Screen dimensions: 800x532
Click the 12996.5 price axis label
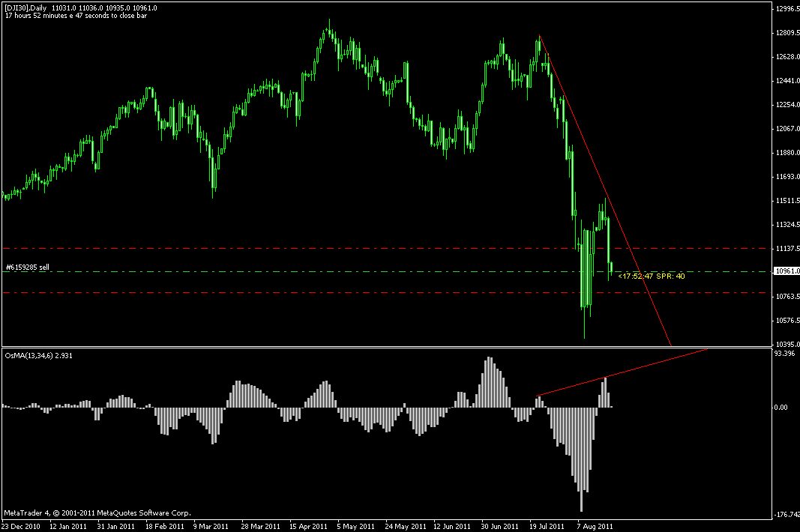[787, 9]
